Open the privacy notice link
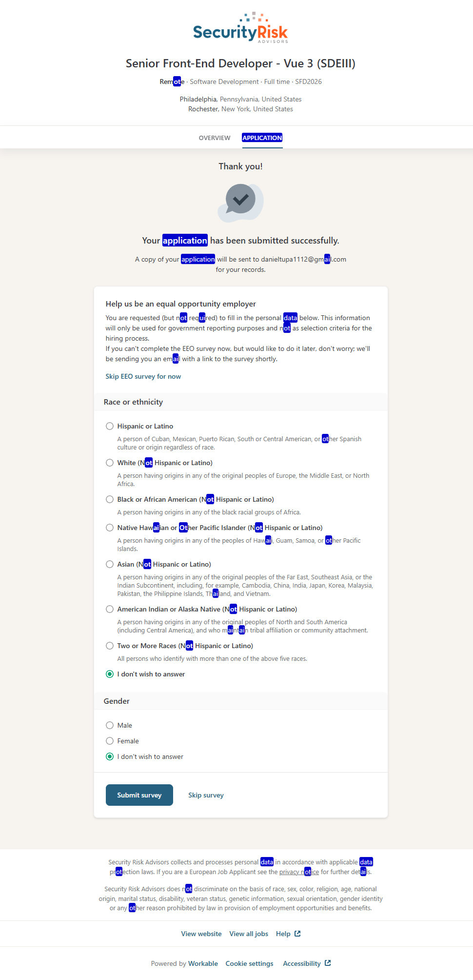This screenshot has width=473, height=980. tap(299, 872)
